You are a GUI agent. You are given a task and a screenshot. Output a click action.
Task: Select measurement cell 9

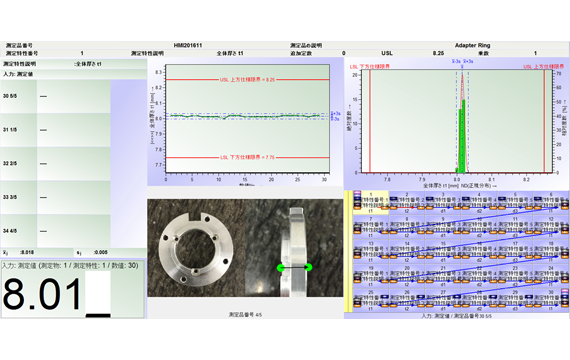[x=443, y=227]
